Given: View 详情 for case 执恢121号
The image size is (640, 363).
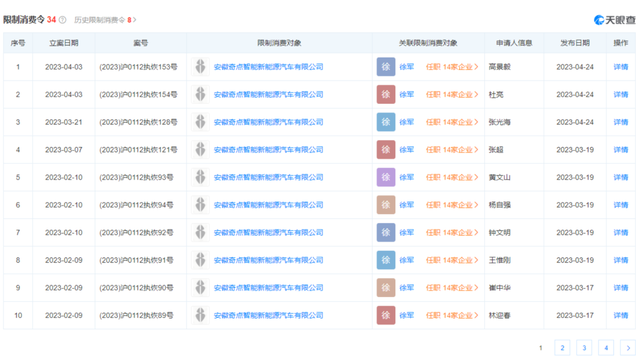Looking at the screenshot, I should [x=620, y=149].
